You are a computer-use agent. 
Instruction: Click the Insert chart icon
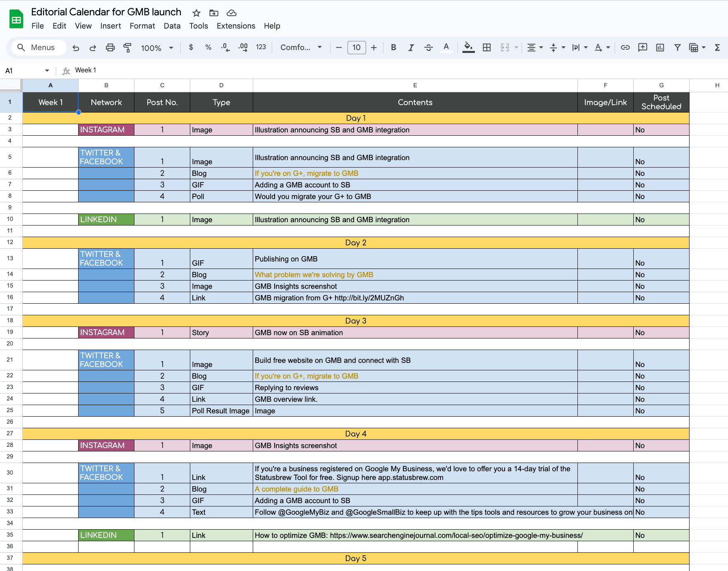[x=660, y=48]
